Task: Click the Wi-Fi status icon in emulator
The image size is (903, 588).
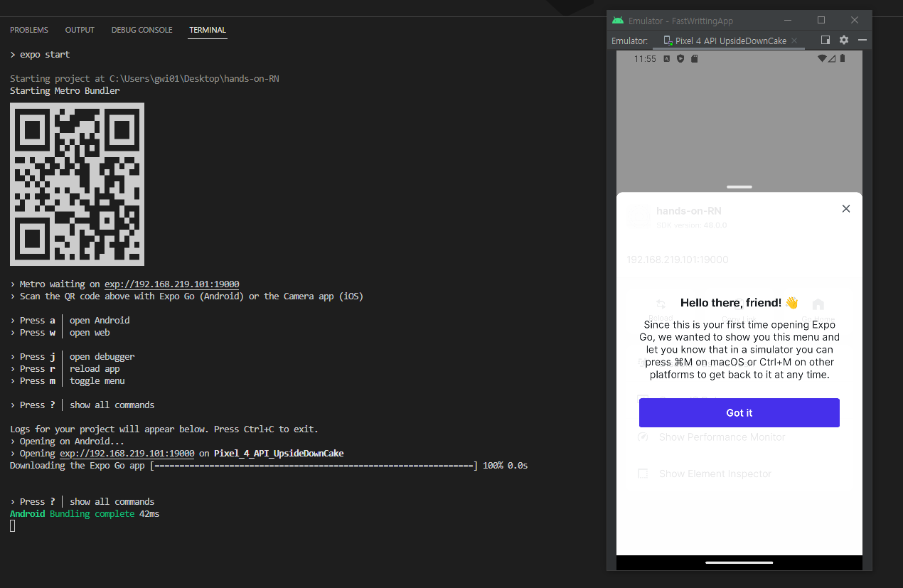Action: point(823,58)
